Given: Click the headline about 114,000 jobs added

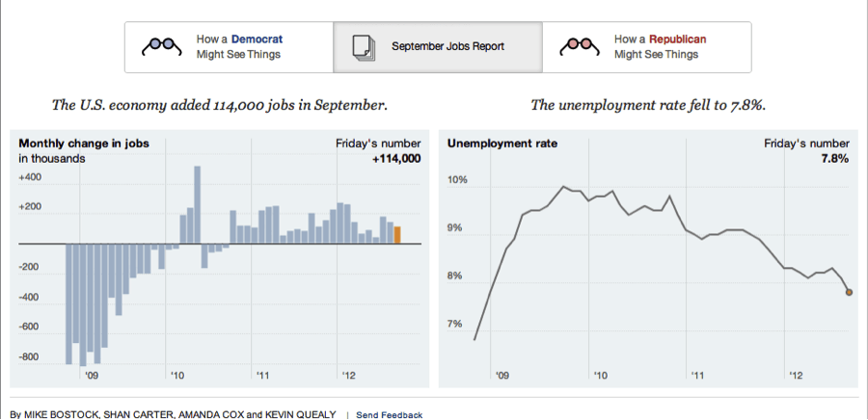Looking at the screenshot, I should point(220,104).
